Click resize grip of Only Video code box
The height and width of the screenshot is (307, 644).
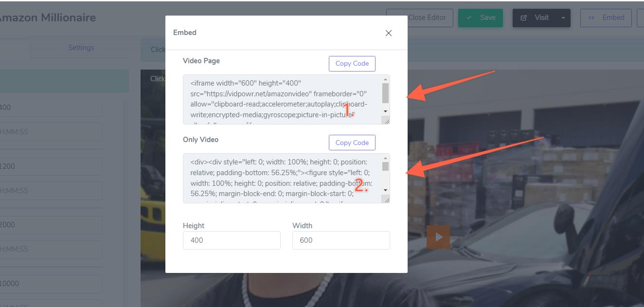pyautogui.click(x=386, y=199)
